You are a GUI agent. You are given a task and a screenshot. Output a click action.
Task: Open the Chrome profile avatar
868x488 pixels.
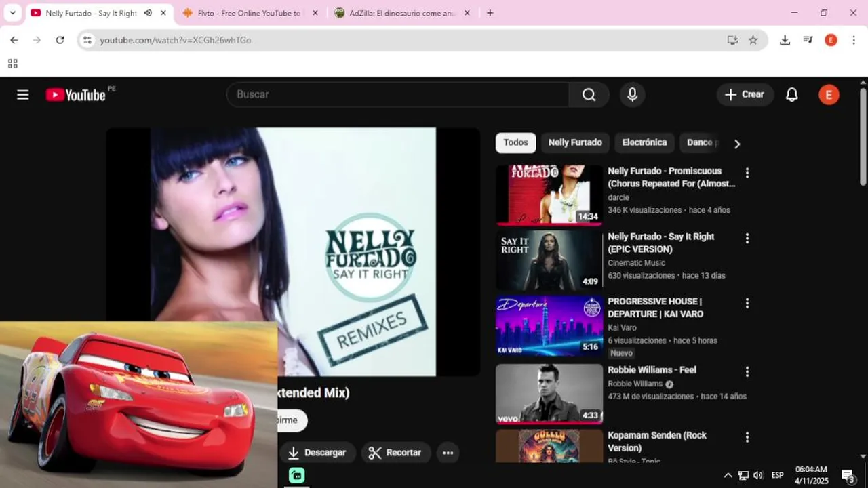point(831,40)
